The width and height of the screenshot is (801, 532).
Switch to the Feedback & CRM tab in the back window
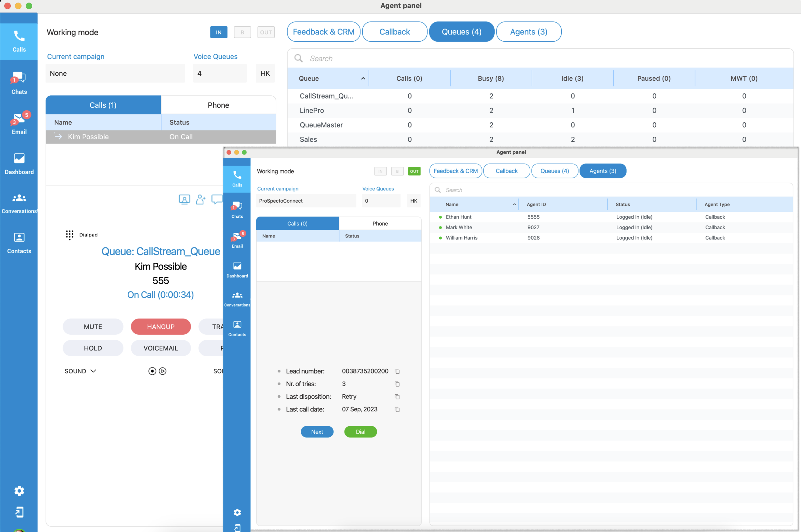324,32
